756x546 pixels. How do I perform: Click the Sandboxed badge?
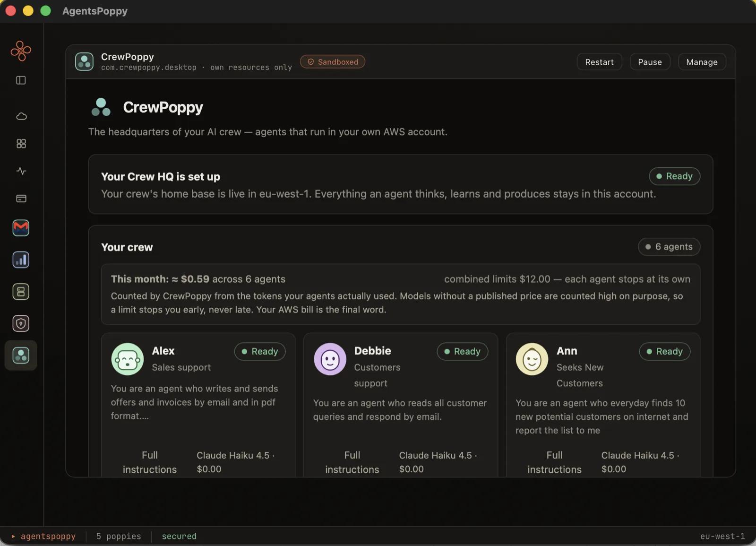click(333, 62)
